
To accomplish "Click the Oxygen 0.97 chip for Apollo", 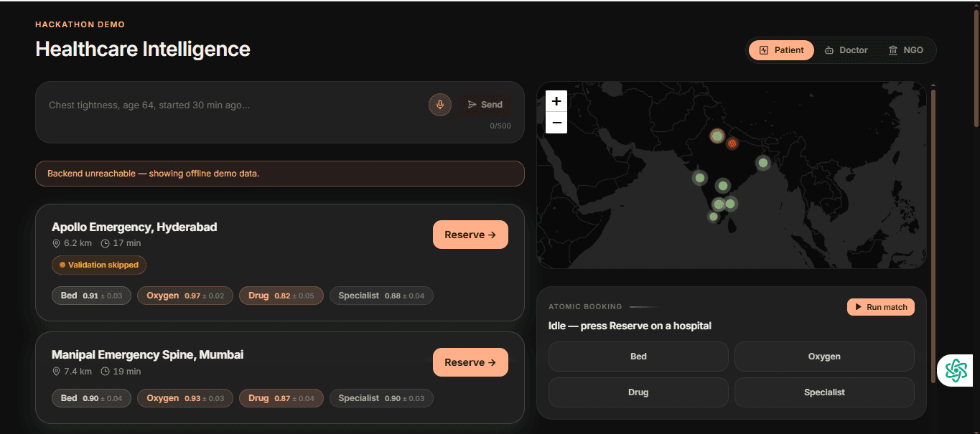I will coord(185,296).
